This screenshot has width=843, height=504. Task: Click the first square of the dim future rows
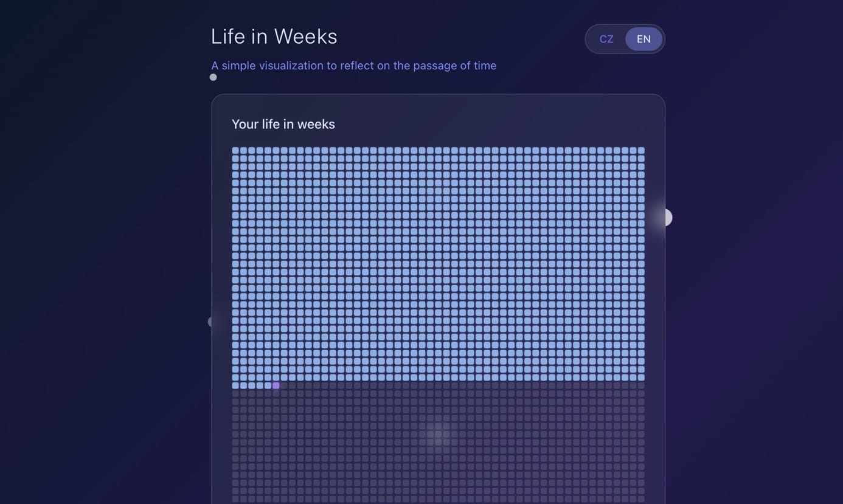235,393
